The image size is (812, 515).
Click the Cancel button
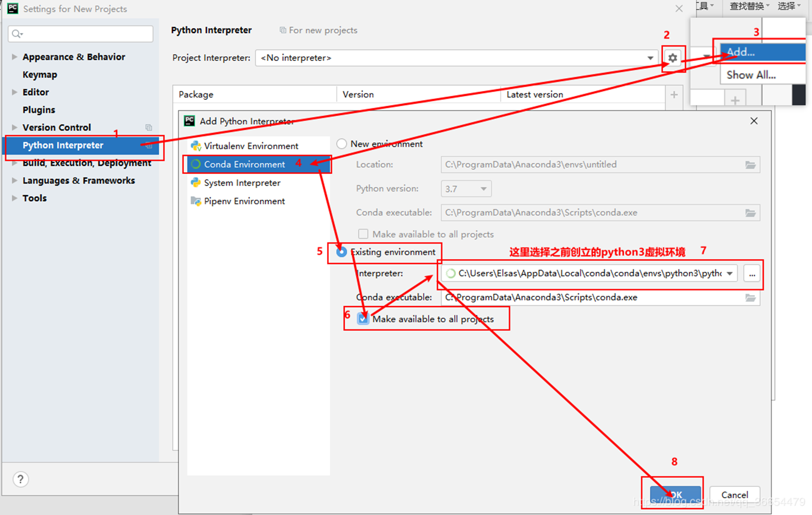[x=735, y=495]
